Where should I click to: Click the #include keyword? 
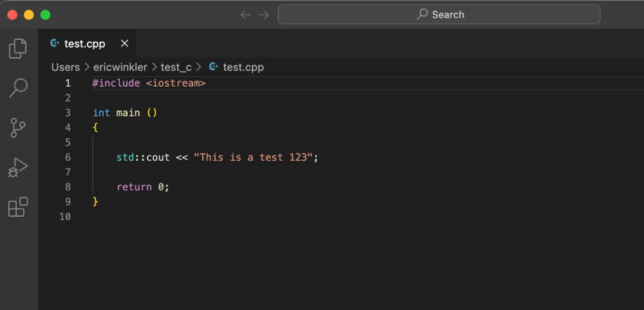(116, 83)
